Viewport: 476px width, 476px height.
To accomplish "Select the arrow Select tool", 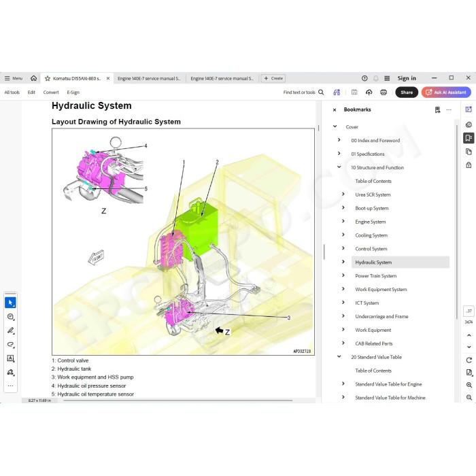I will coord(10,303).
